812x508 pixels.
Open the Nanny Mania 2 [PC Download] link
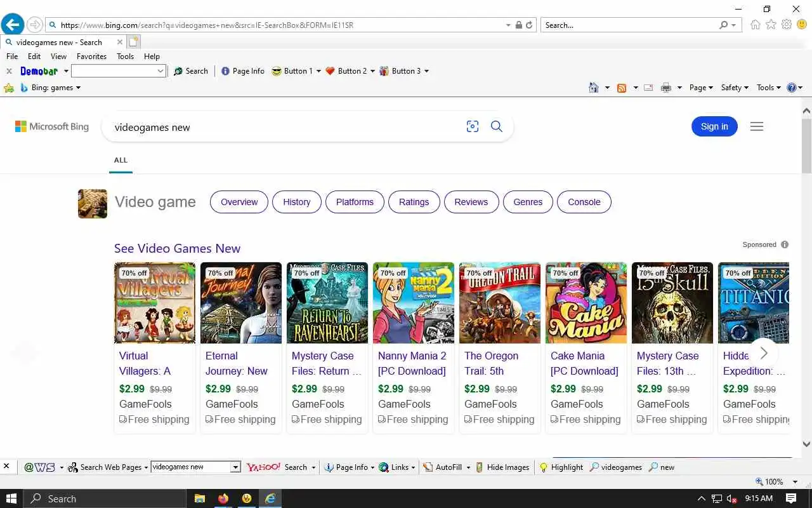pyautogui.click(x=412, y=363)
